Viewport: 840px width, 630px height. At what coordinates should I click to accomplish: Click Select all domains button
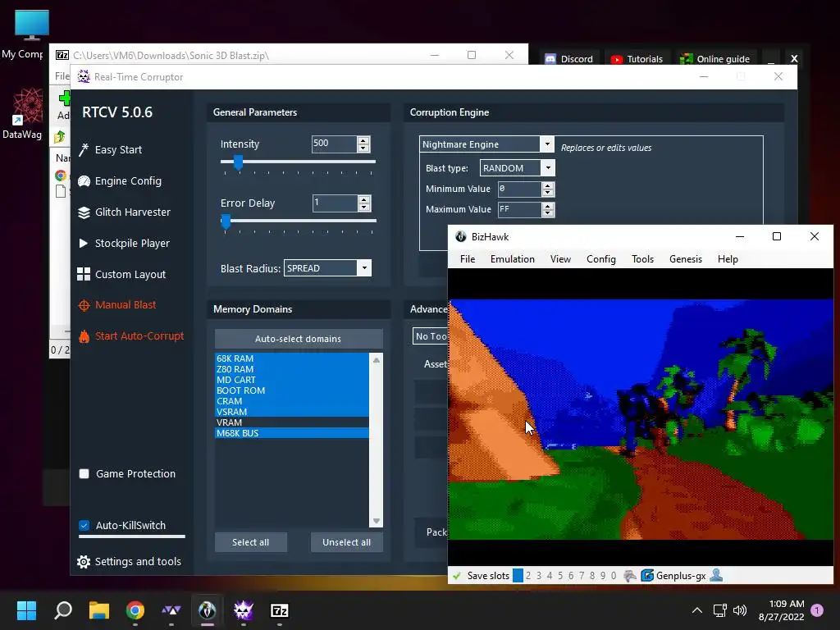point(251,542)
